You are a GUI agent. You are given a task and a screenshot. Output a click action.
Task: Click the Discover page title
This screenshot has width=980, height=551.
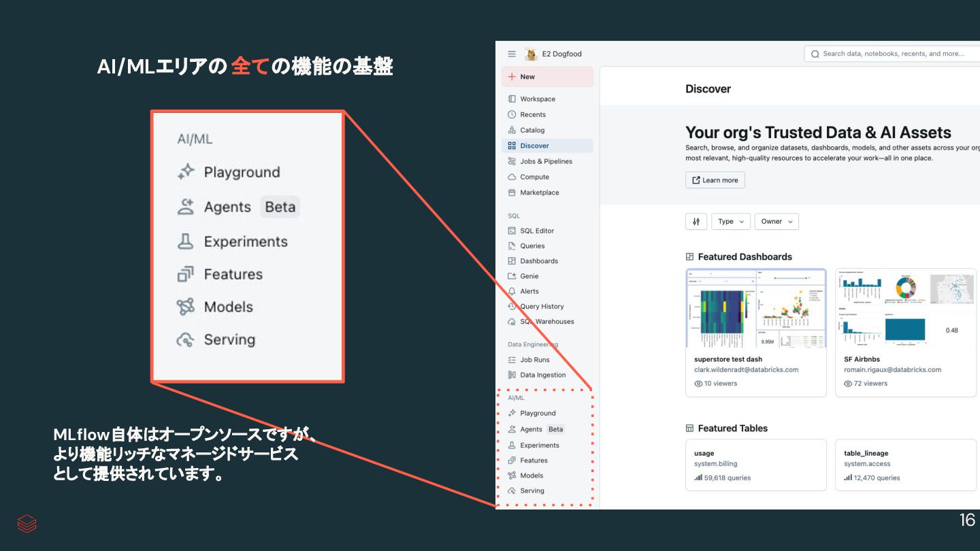[x=708, y=88]
